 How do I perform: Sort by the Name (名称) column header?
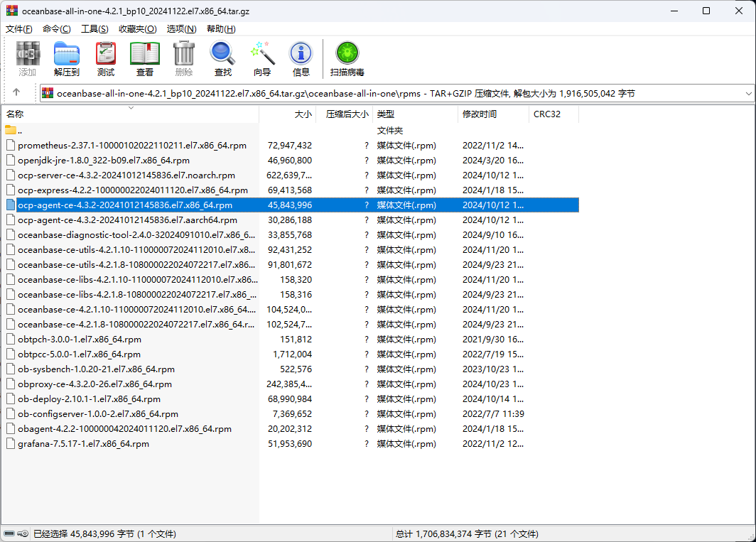coord(130,114)
